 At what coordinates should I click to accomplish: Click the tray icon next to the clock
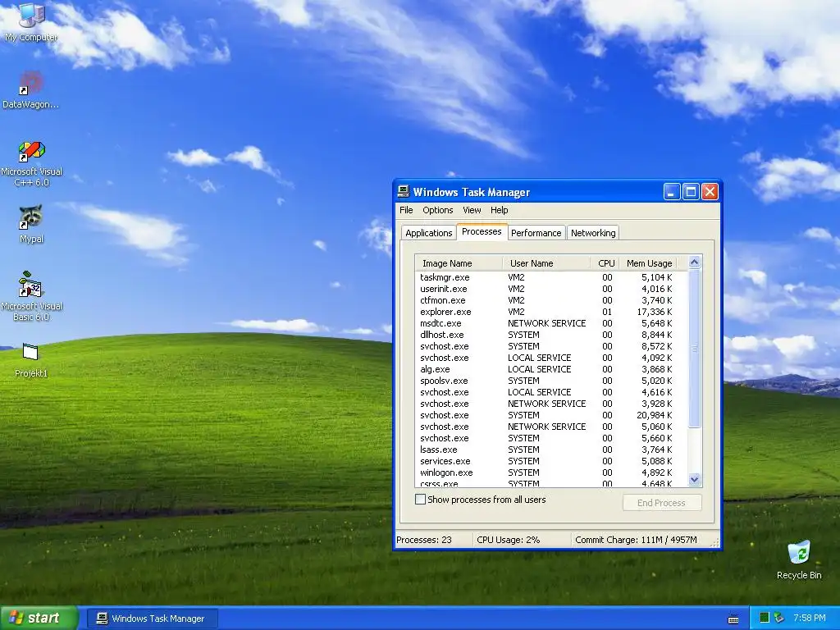(779, 618)
